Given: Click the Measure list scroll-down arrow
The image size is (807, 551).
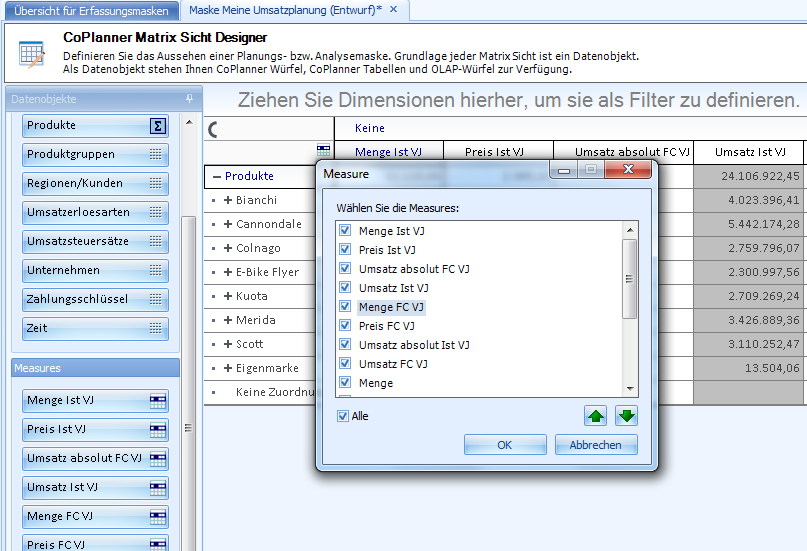Looking at the screenshot, I should click(630, 389).
